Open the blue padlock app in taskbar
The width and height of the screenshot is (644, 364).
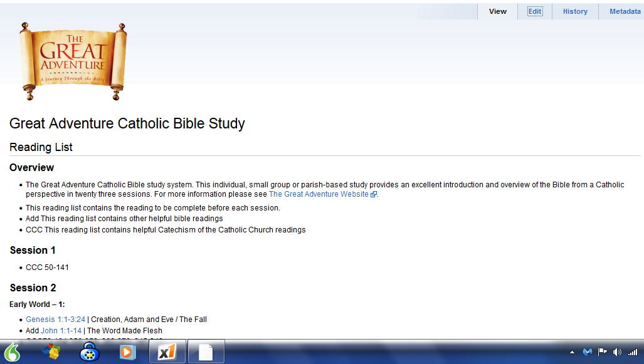(89, 351)
